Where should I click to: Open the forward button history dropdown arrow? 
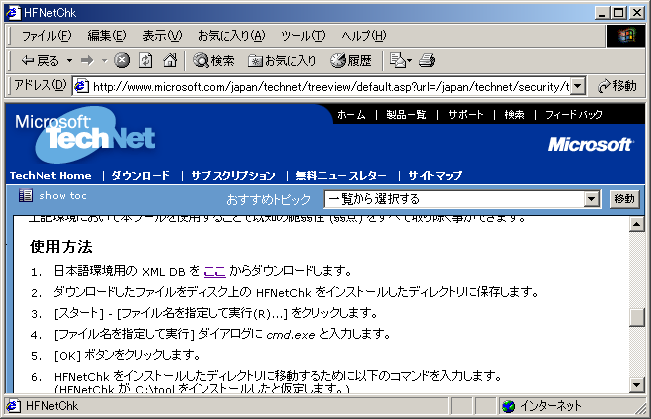(104, 61)
